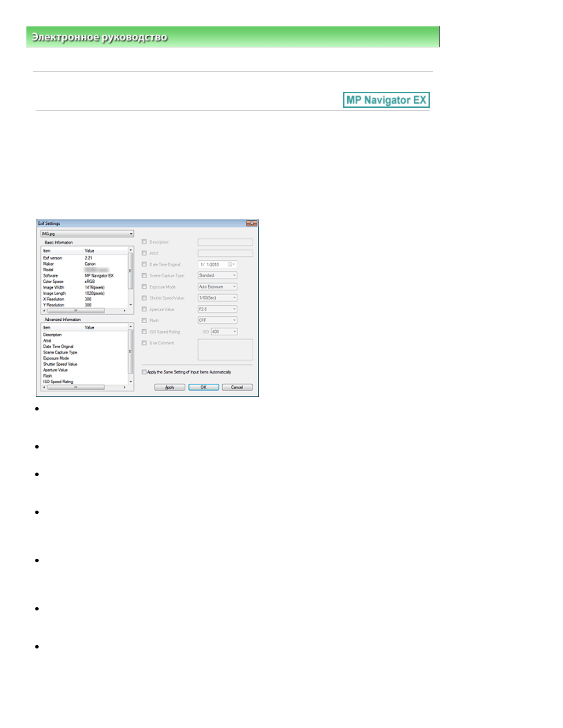This screenshot has width=563, height=728.
Task: Close the Exif Settings dialog
Action: click(x=251, y=223)
